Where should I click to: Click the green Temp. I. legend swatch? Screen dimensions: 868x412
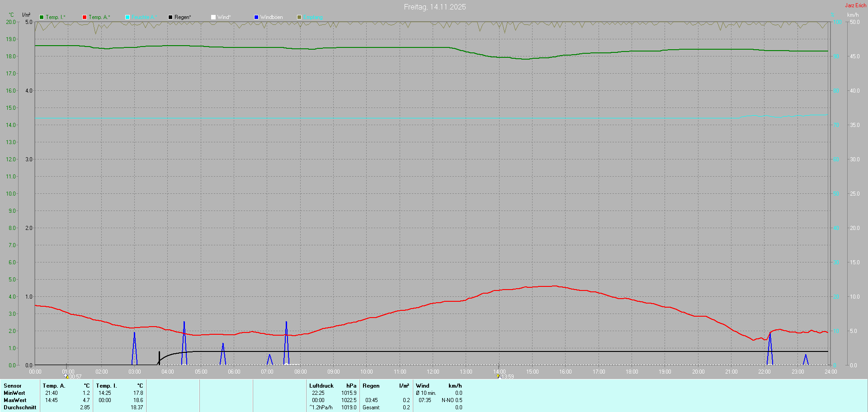(42, 17)
